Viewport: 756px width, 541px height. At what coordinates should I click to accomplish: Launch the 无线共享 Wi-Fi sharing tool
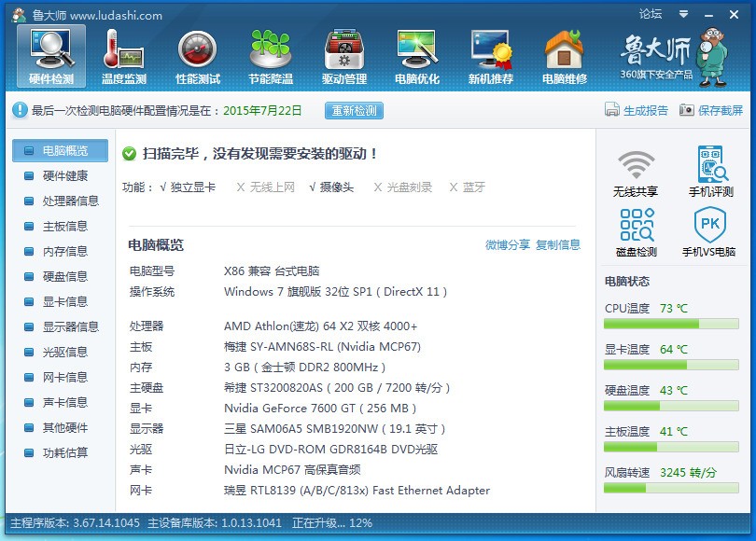coord(636,173)
